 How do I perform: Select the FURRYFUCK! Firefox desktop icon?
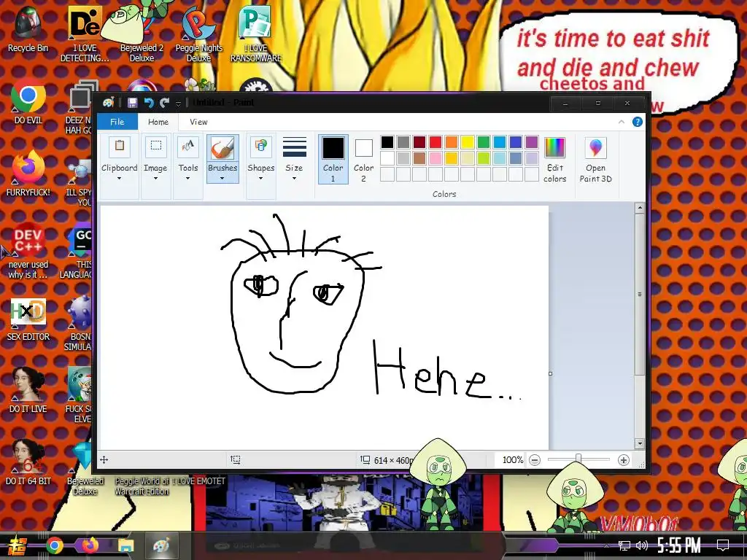pos(28,174)
